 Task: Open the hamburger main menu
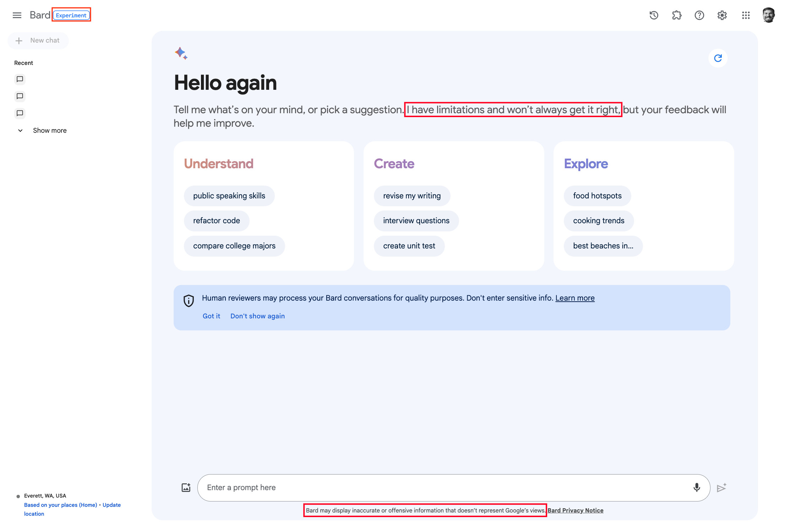point(17,15)
